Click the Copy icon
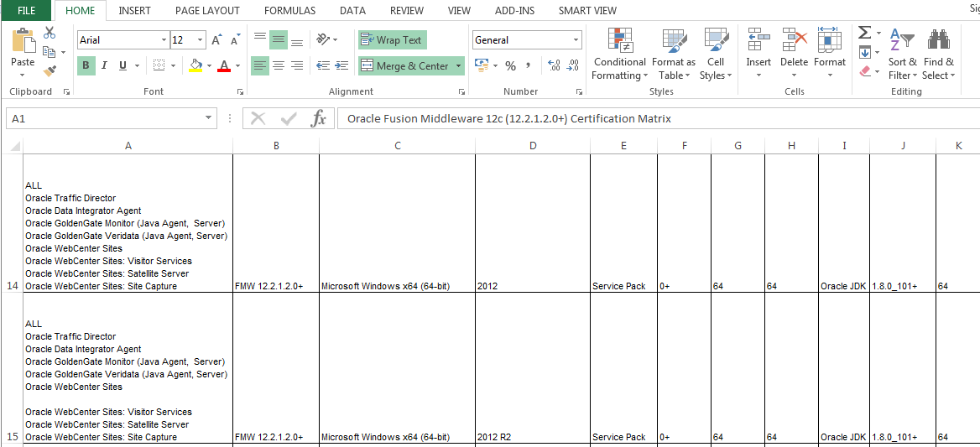The image size is (980, 447). (50, 53)
